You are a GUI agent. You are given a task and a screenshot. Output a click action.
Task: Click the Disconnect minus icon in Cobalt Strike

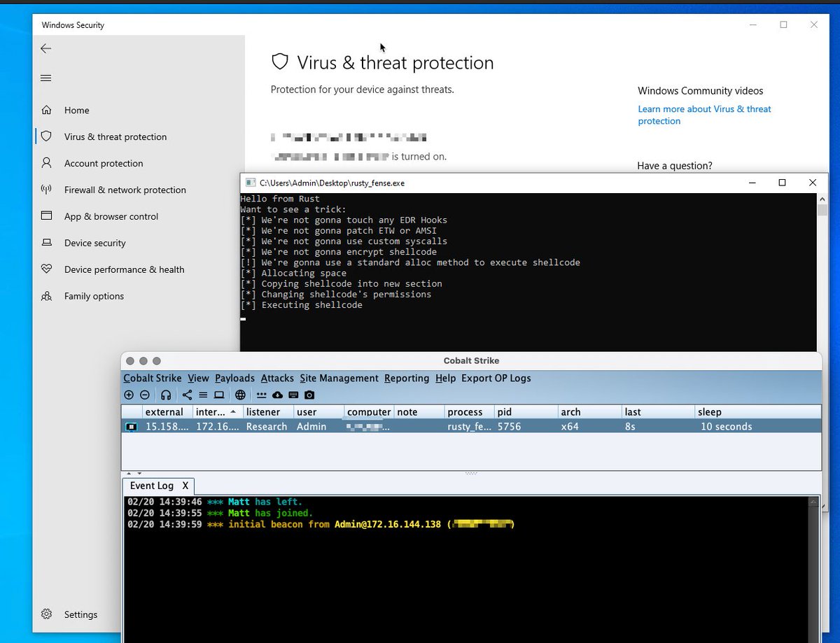coord(145,395)
